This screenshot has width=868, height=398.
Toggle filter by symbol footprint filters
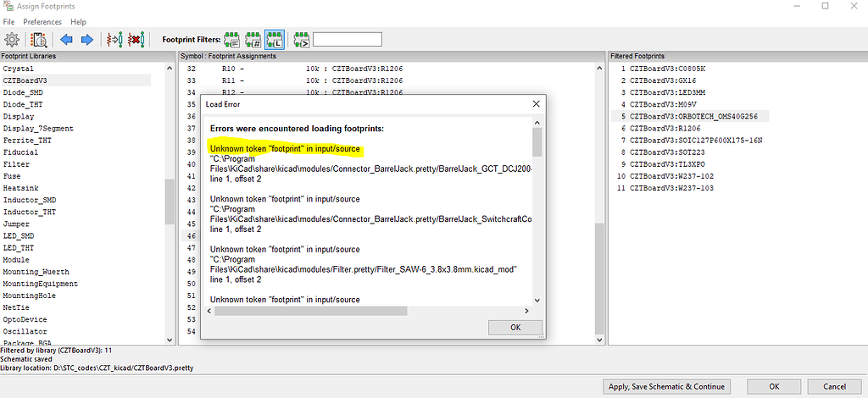pyautogui.click(x=232, y=39)
